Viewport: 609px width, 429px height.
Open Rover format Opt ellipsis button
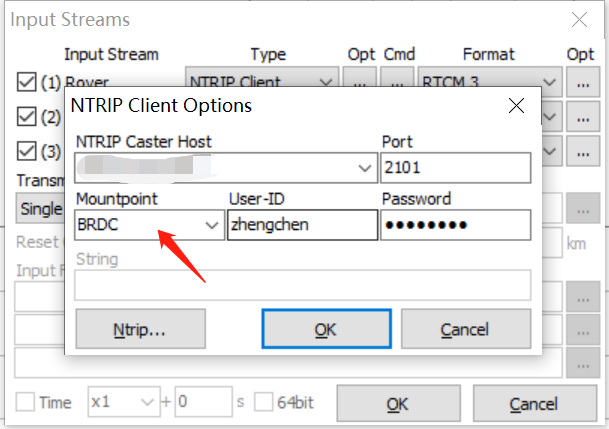[583, 82]
